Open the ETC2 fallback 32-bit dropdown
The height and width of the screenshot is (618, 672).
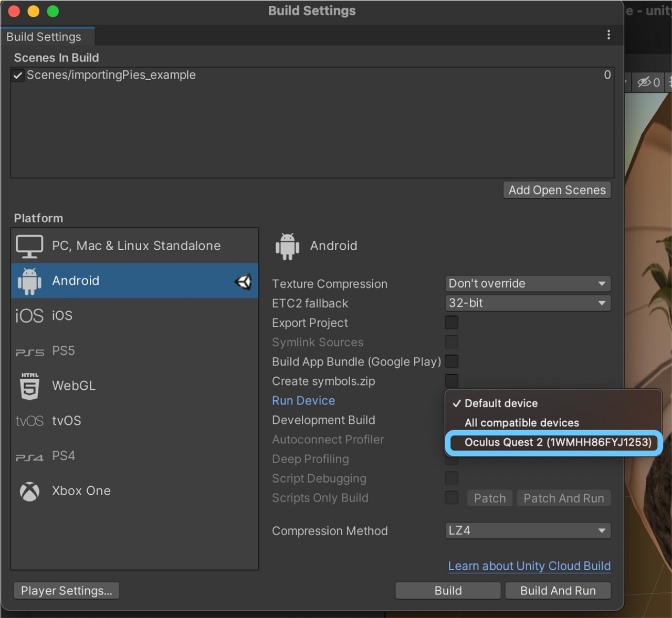point(528,303)
